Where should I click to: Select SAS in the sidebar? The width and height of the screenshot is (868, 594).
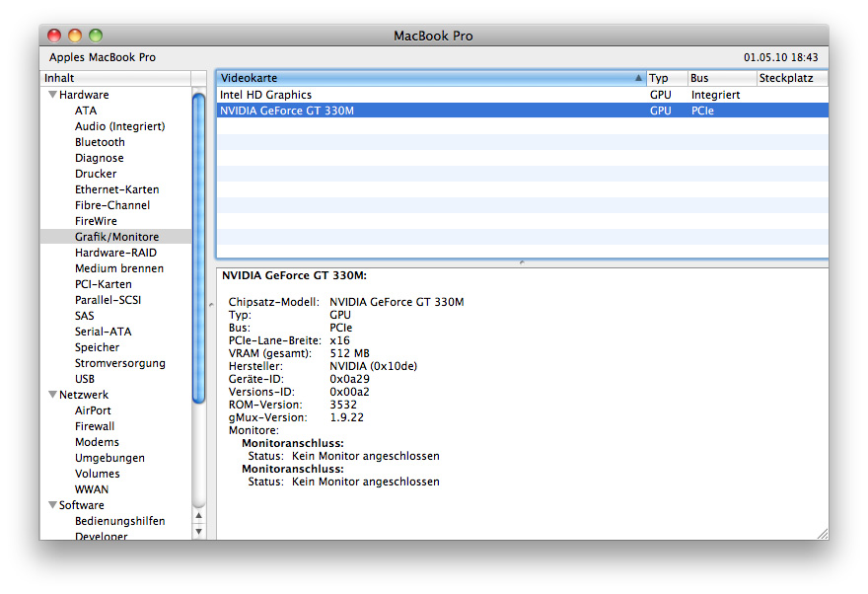coord(85,316)
